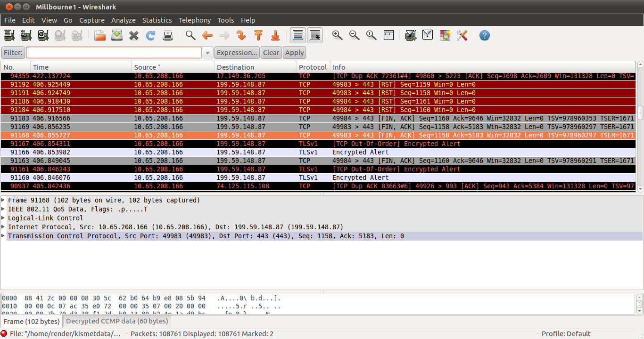Viewport: 644px width, 339px height.
Task: Switch to Frame (102 bytes) tab
Action: [31, 321]
